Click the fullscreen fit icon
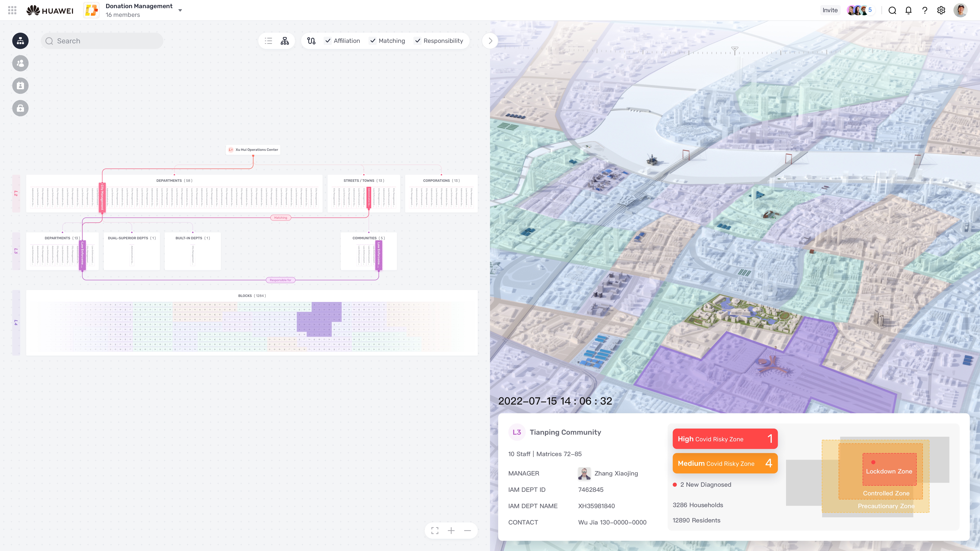980x551 pixels. click(435, 530)
